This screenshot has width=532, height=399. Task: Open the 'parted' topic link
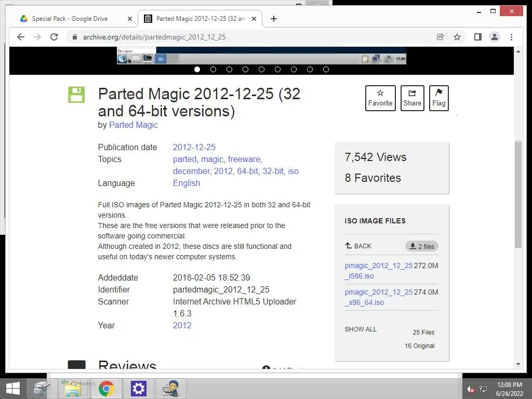(x=184, y=159)
